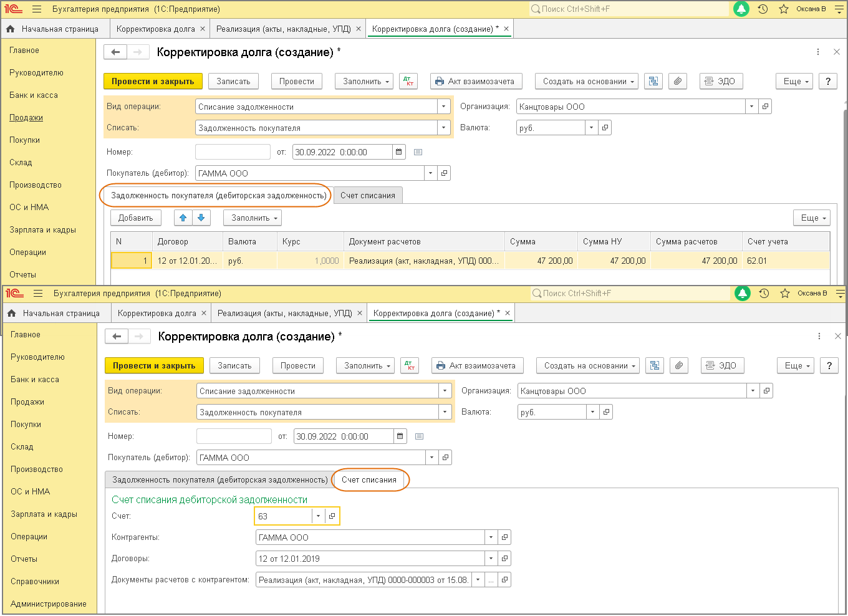The width and height of the screenshot is (848, 616).
Task: Open the table's Еще menu above the grid
Action: [x=812, y=218]
